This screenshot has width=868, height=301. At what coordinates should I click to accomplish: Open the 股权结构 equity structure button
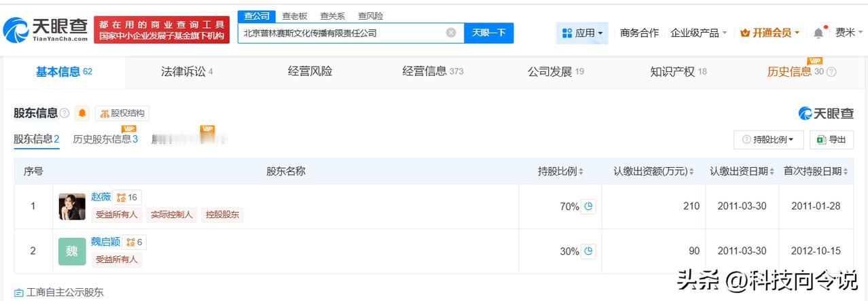(x=122, y=113)
